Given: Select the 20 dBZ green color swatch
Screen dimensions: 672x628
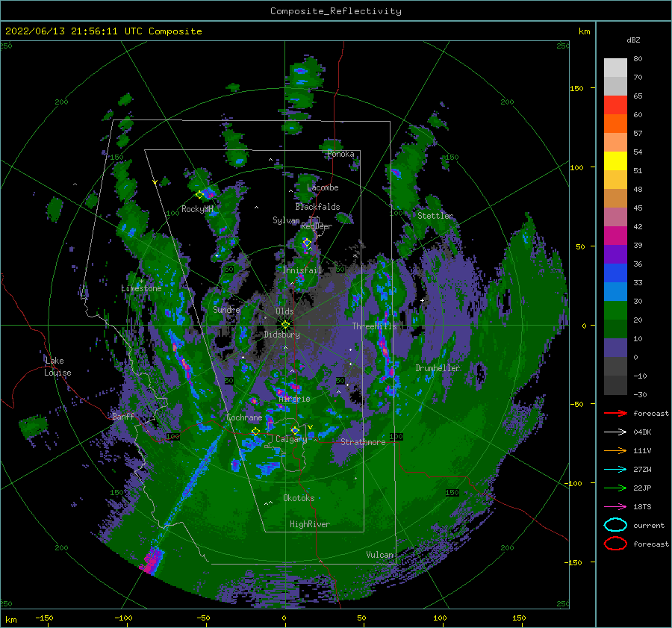Looking at the screenshot, I should tap(615, 329).
